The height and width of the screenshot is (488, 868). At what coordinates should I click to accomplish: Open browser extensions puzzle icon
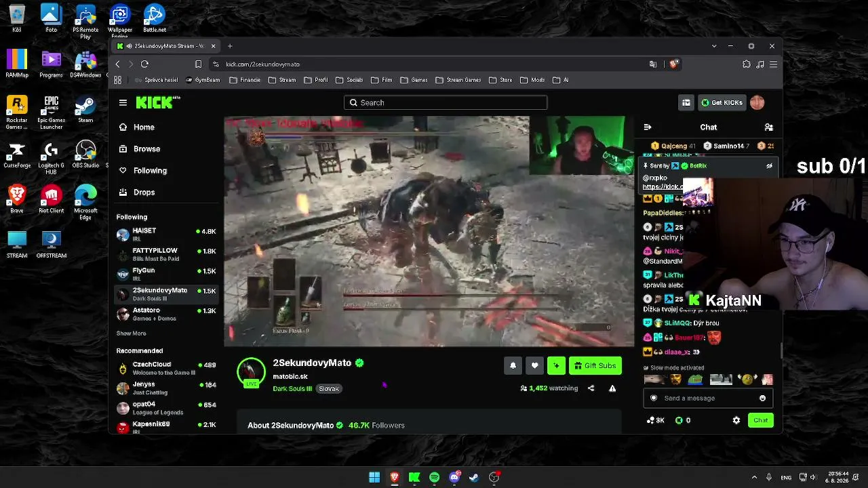[747, 64]
